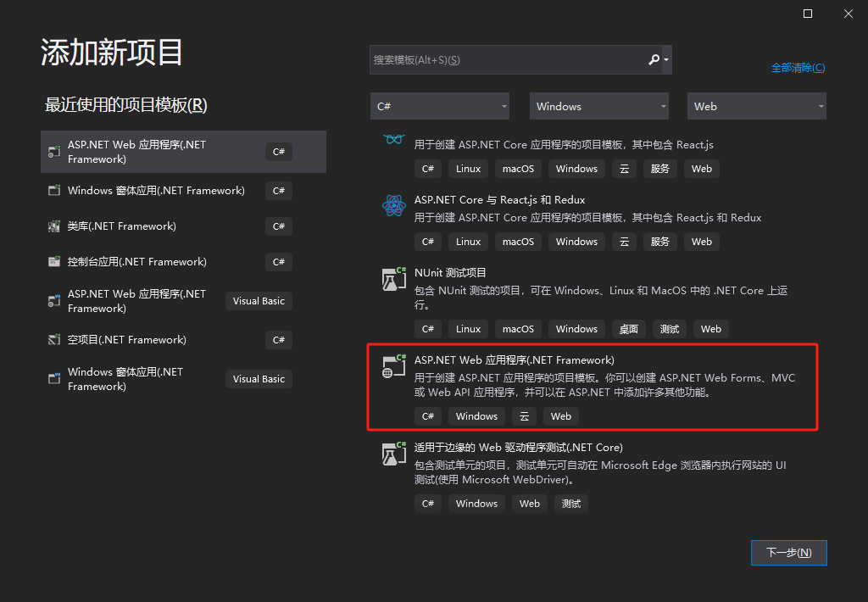Click recent 类库(.NET Framework) icon
This screenshot has height=602, width=868.
(x=54, y=226)
